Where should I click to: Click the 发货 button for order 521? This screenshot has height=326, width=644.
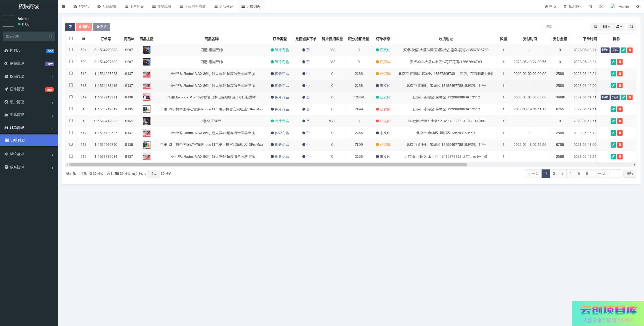[x=615, y=50]
